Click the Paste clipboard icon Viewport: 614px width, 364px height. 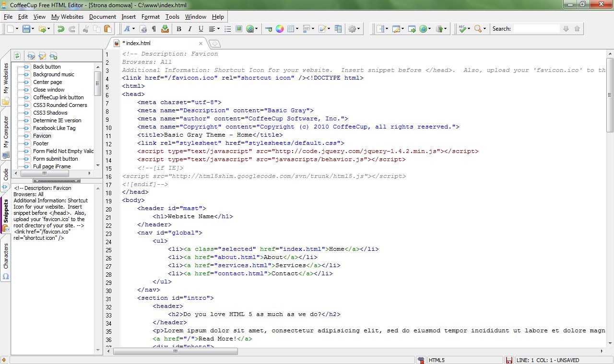(x=108, y=29)
